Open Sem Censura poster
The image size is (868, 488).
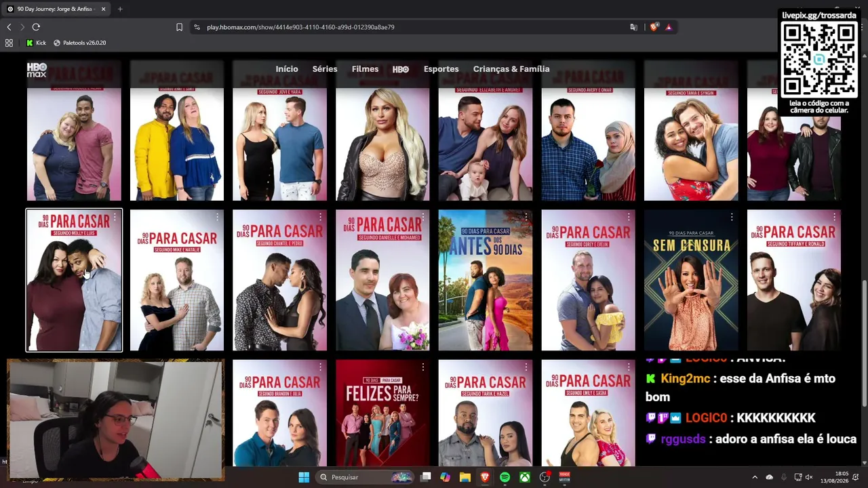(691, 280)
